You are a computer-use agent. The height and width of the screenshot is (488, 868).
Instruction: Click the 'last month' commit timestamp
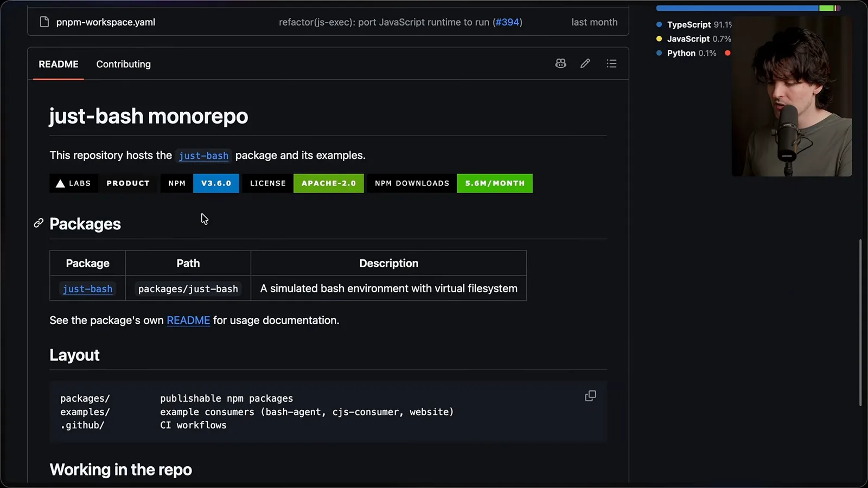pos(595,22)
